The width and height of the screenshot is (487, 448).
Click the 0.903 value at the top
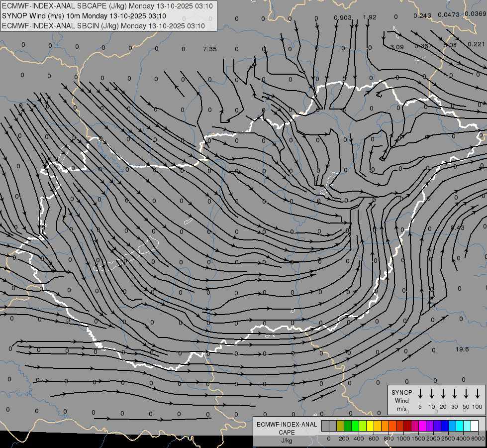(343, 17)
